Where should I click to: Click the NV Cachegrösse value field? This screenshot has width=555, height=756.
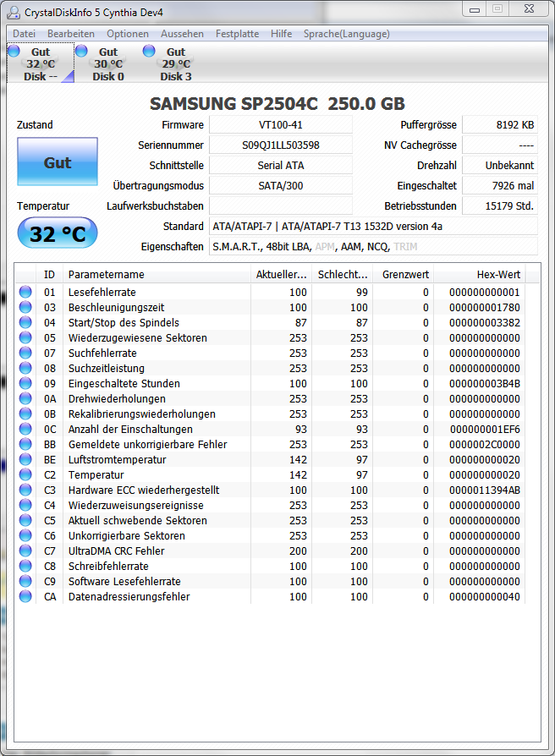500,145
